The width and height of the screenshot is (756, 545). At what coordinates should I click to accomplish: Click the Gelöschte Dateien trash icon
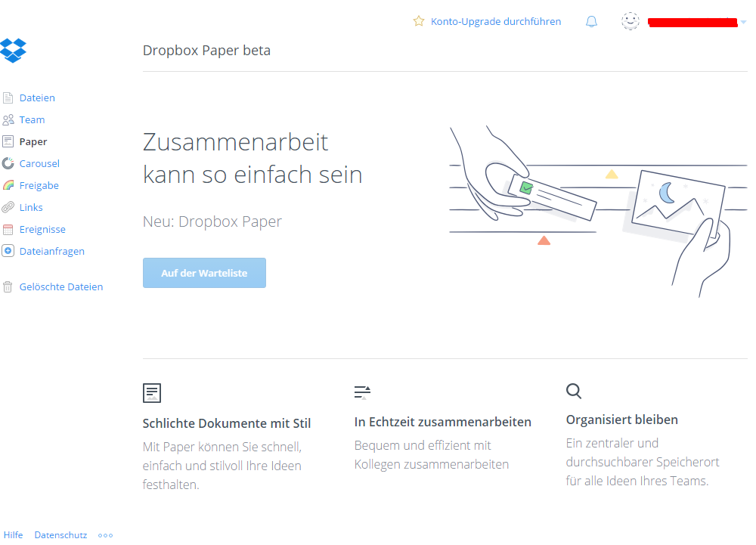click(8, 286)
